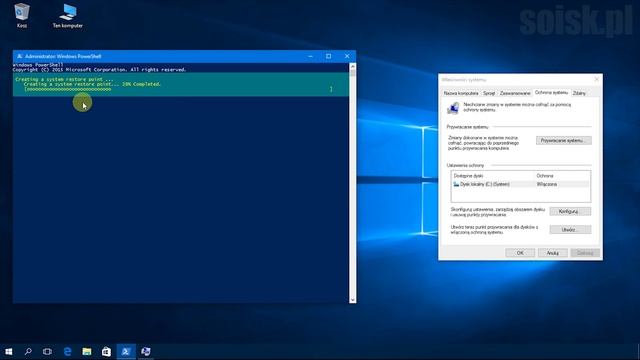640x360 pixels.
Task: Select the Ochrona systemu tab
Action: (x=551, y=93)
